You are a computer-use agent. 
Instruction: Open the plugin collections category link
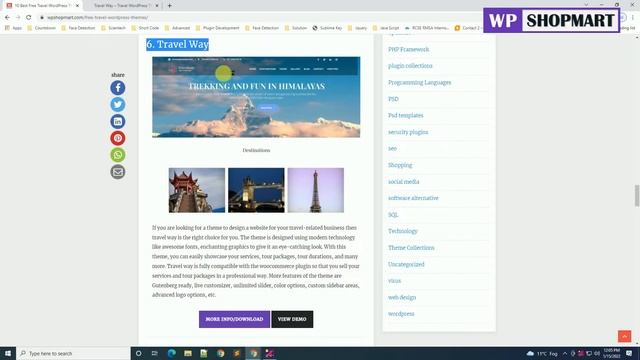tap(410, 66)
